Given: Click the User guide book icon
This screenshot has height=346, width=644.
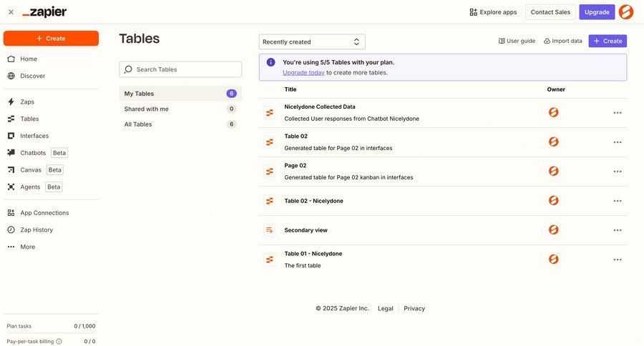Looking at the screenshot, I should pyautogui.click(x=502, y=41).
